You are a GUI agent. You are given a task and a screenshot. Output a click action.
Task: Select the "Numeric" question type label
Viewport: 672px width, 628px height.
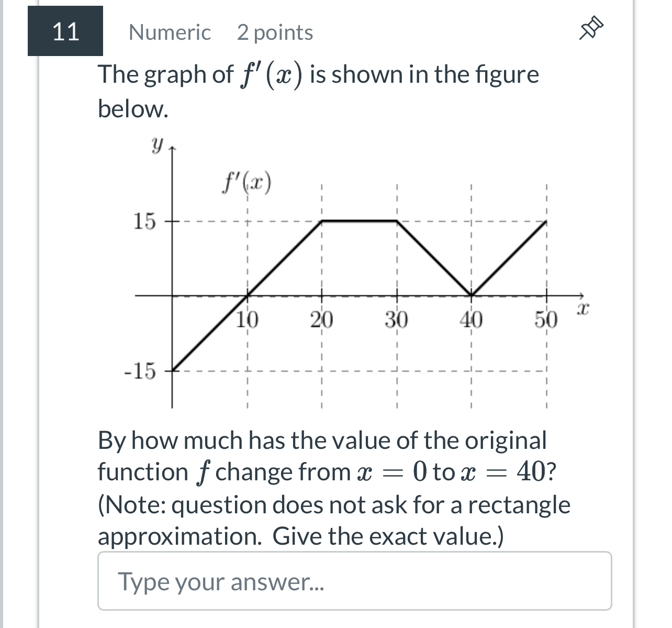170,32
